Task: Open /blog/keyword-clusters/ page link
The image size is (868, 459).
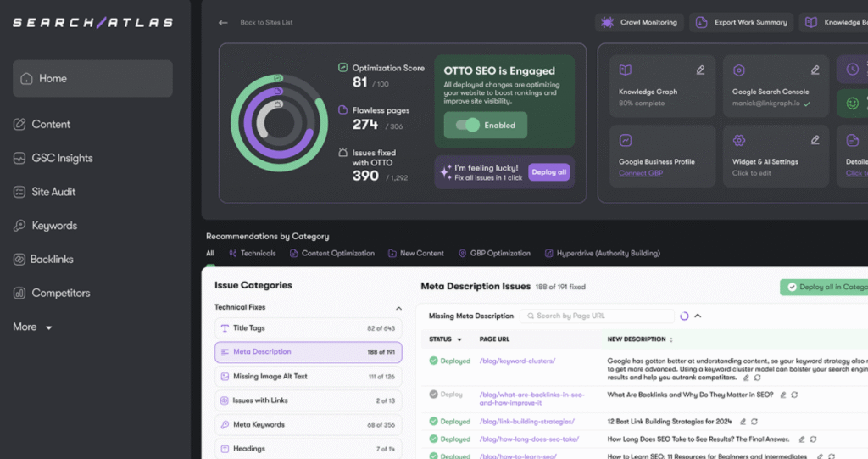Action: (x=517, y=361)
